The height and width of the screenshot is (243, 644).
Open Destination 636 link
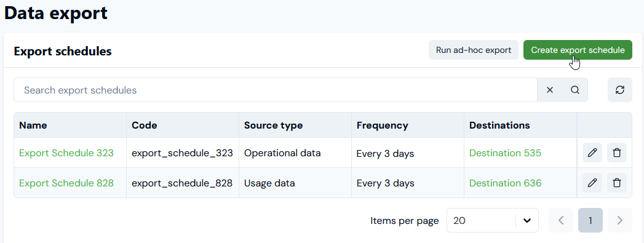[x=505, y=183]
